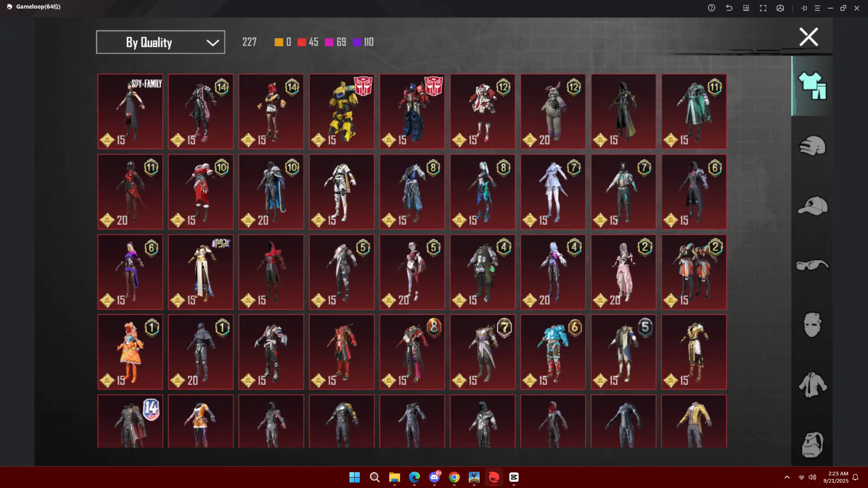Open the glasses category icon
The width and height of the screenshot is (868, 488).
[812, 265]
